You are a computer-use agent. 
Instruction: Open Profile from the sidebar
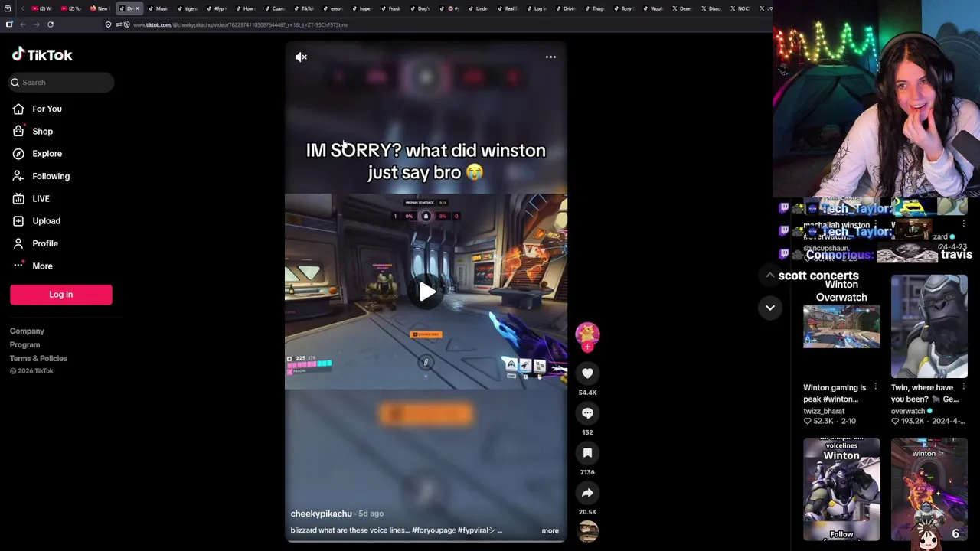(44, 243)
